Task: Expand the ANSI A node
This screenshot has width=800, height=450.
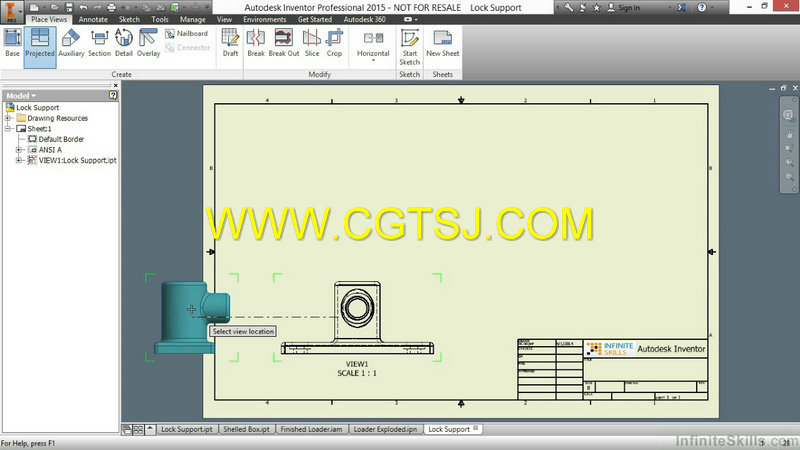Action: coord(19,149)
